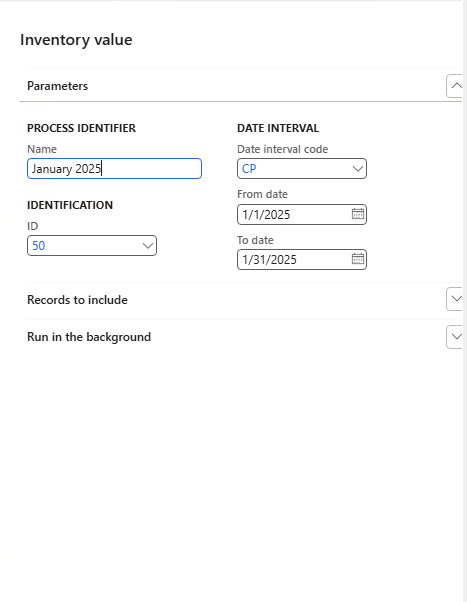Open the ID dropdown arrow

147,245
